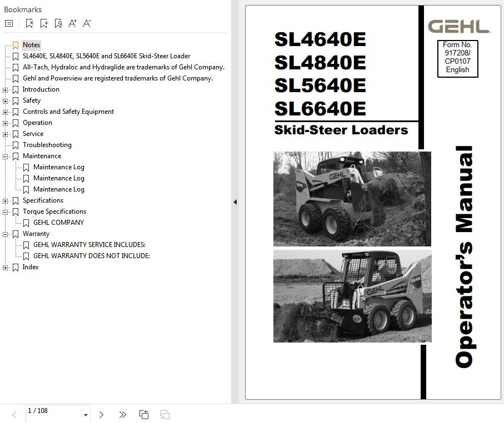Screen dimensions: 504x423
Task: Select the Index bookmark
Action: [31, 267]
